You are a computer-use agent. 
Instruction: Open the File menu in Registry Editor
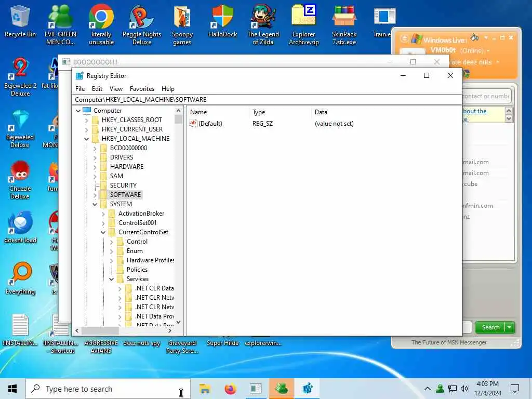click(80, 89)
